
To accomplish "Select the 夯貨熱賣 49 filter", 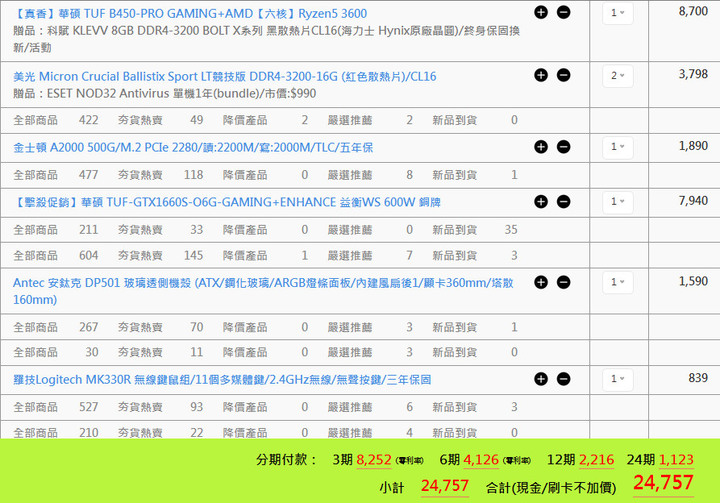I will pyautogui.click(x=160, y=120).
